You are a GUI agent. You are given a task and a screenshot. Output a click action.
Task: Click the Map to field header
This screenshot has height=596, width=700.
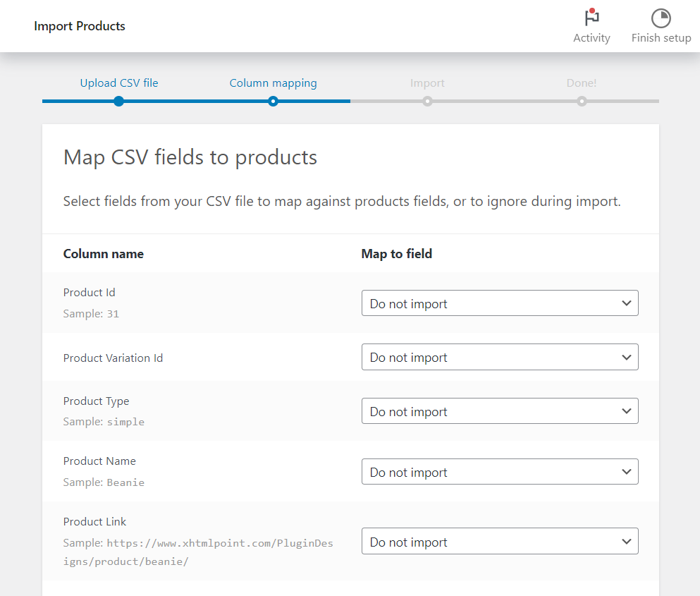point(396,254)
